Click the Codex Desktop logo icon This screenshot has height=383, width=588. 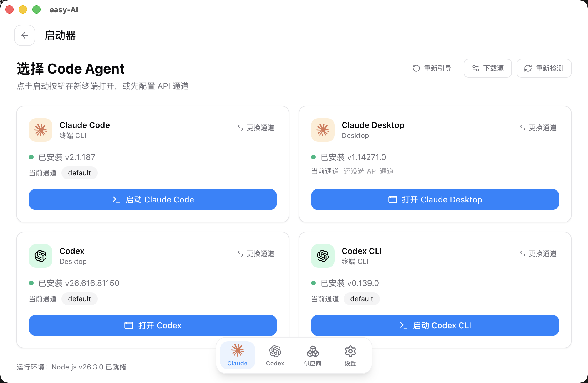click(x=41, y=256)
